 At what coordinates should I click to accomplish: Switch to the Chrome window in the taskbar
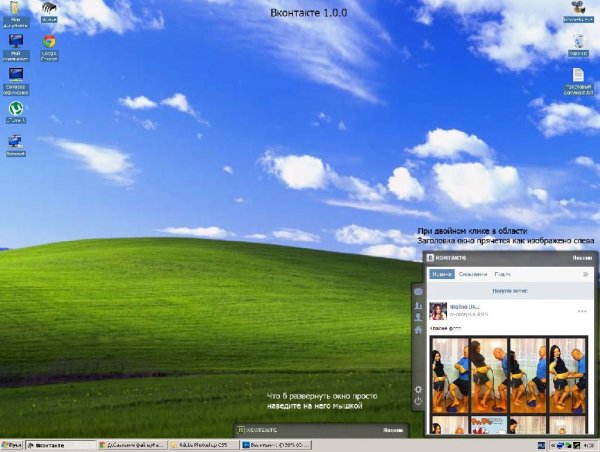tap(132, 445)
